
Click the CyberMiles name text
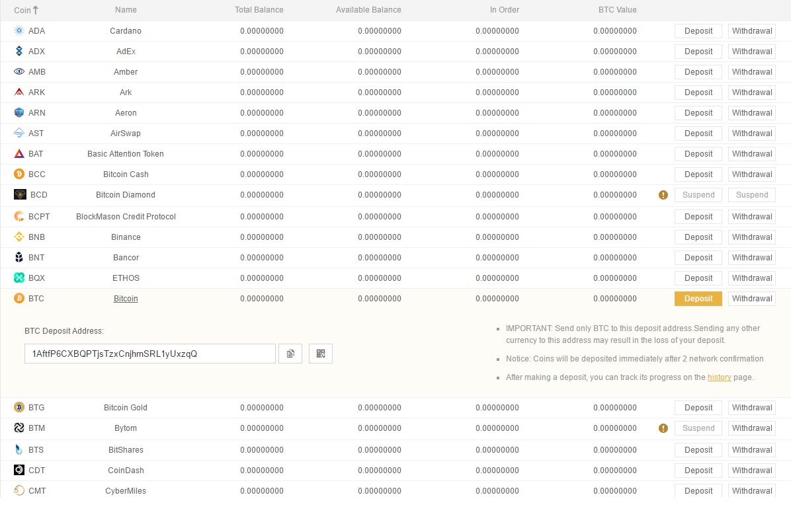[x=126, y=490]
